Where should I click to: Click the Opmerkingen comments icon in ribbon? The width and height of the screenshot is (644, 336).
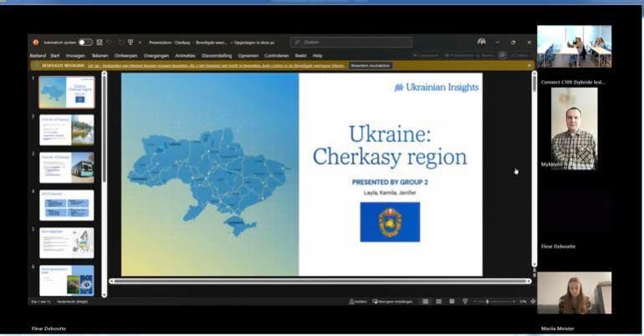[502, 55]
